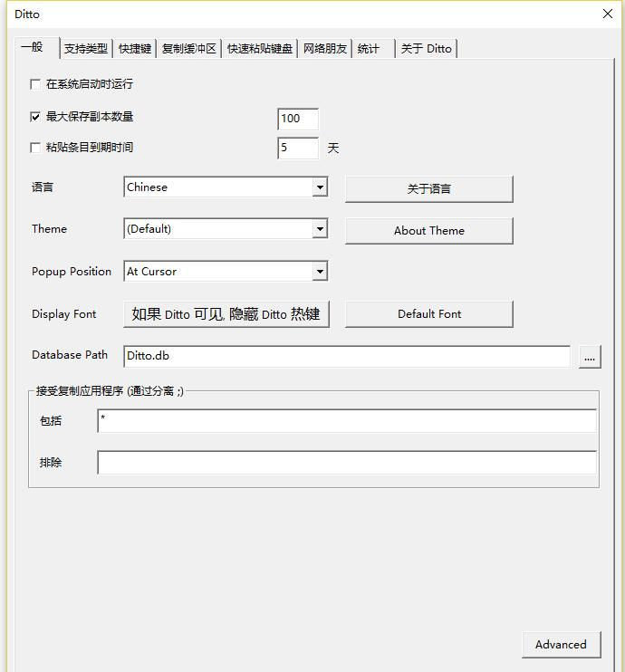Enable 粘贴条目到期时间 checkbox
This screenshot has width=625, height=672.
coord(35,148)
